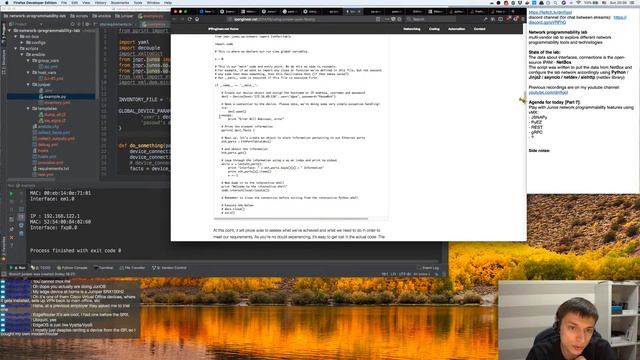Image resolution: width=640 pixels, height=360 pixels.
Task: Click the Contact nav link on webpage
Action: point(479,29)
